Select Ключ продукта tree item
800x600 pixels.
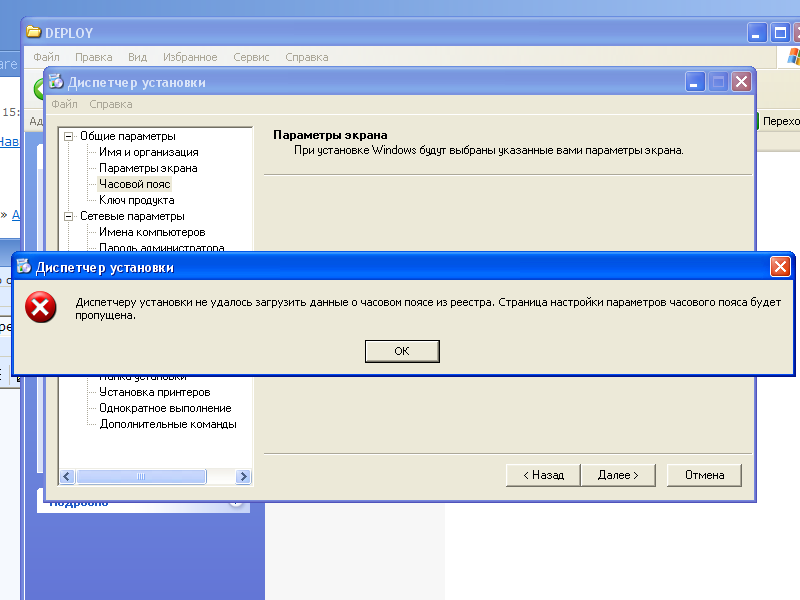click(x=137, y=200)
